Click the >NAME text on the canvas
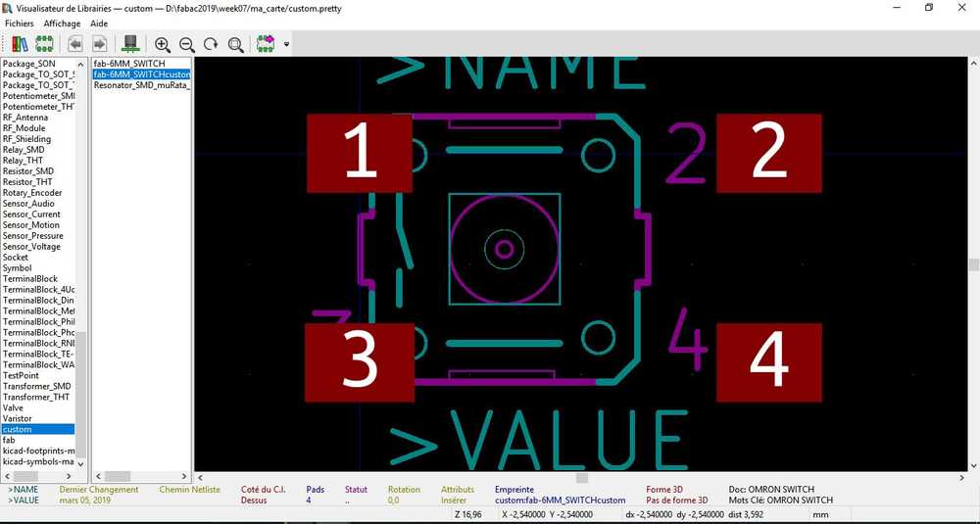The height and width of the screenshot is (524, 980). tap(512, 71)
